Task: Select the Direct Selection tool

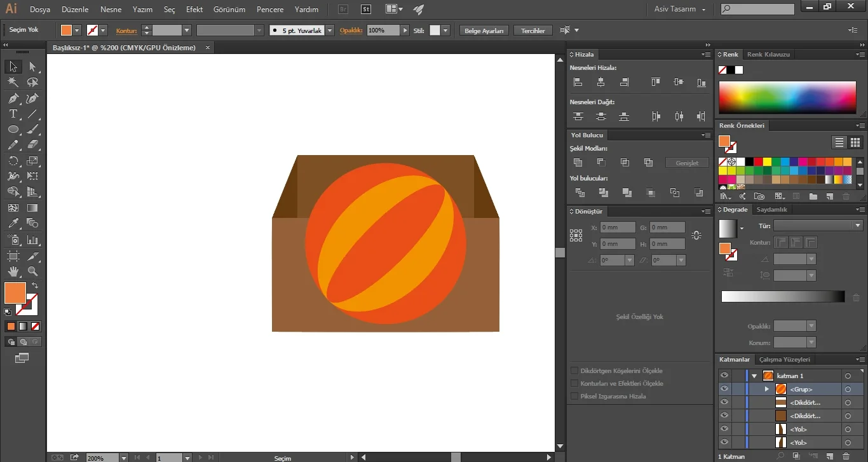Action: [x=32, y=66]
